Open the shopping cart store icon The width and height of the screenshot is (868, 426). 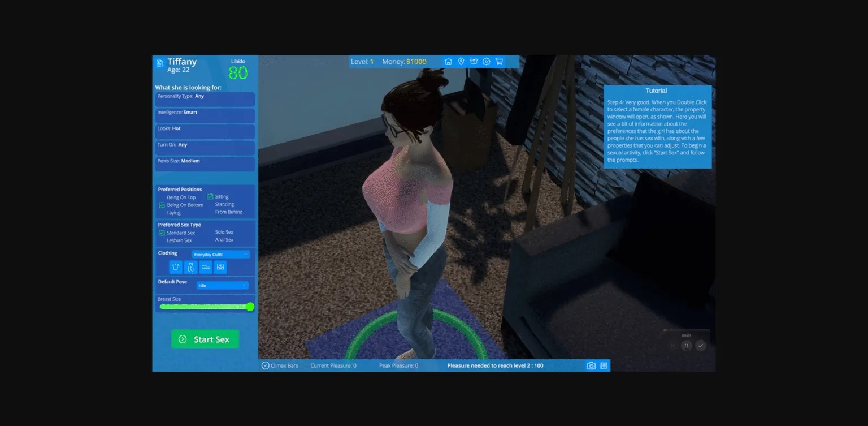[499, 62]
